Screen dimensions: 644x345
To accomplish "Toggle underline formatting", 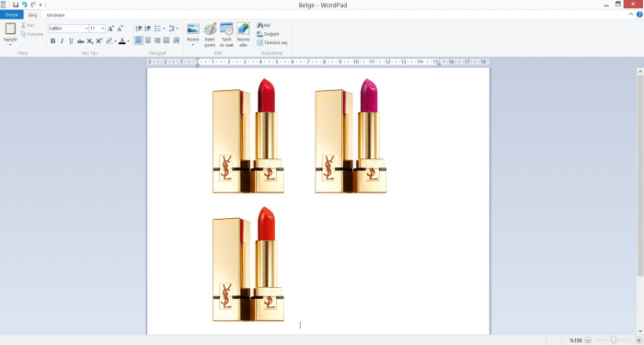I will 71,40.
